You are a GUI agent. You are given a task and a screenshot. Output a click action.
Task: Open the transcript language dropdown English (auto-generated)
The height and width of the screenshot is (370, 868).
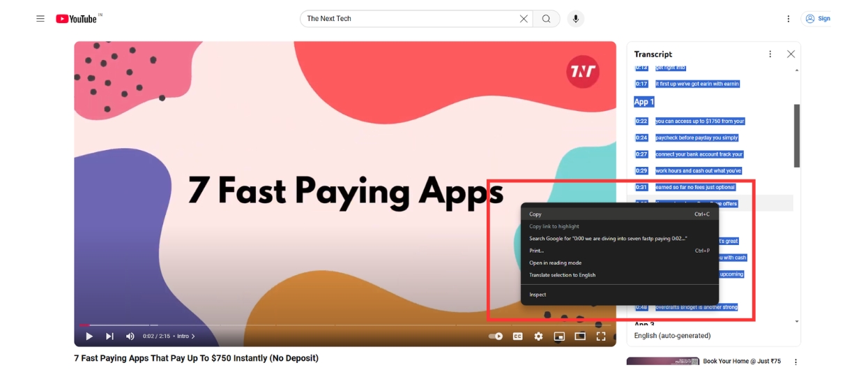tap(673, 336)
